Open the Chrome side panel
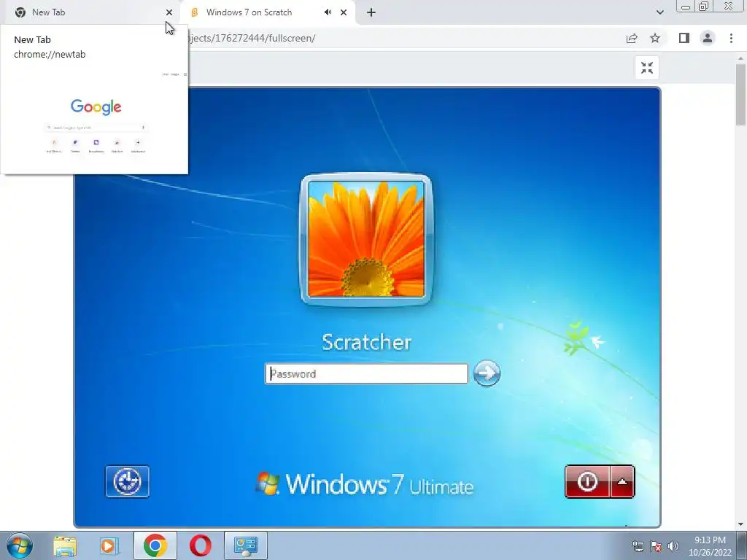 (684, 38)
